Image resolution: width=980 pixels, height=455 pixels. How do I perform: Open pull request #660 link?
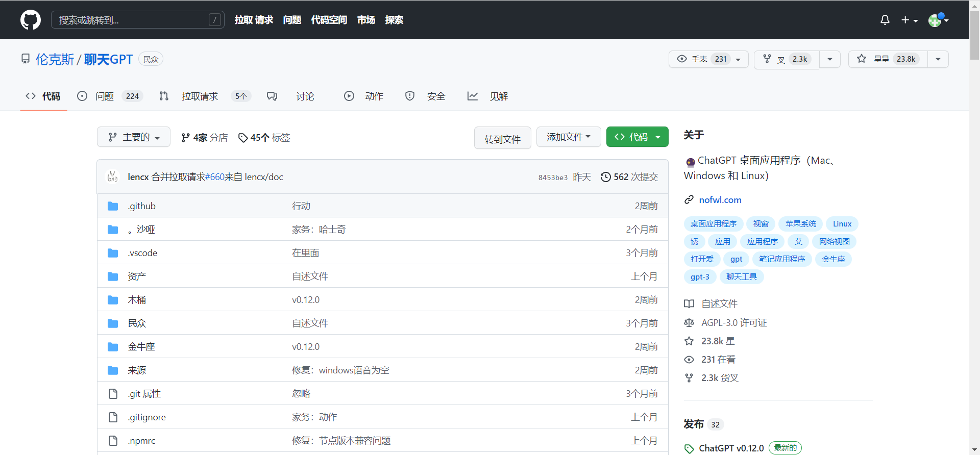tap(215, 177)
